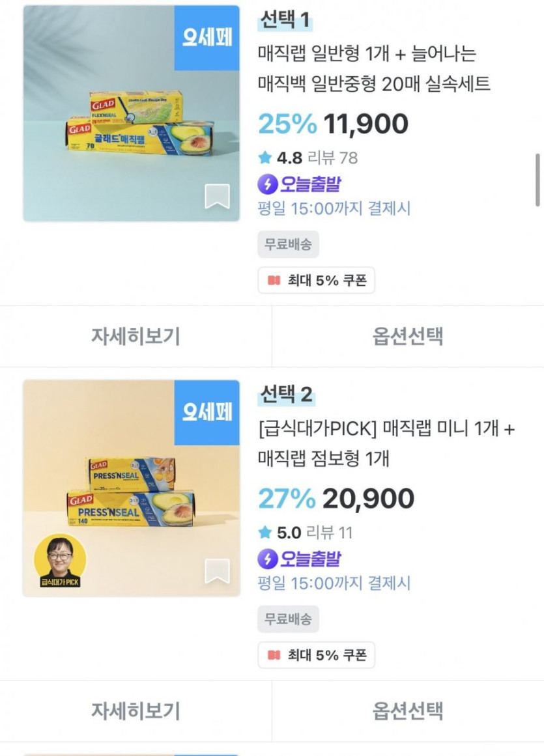Tap the 최대 5% 쿠폰 button under 선택 2
The image size is (544, 756).
coord(316,655)
